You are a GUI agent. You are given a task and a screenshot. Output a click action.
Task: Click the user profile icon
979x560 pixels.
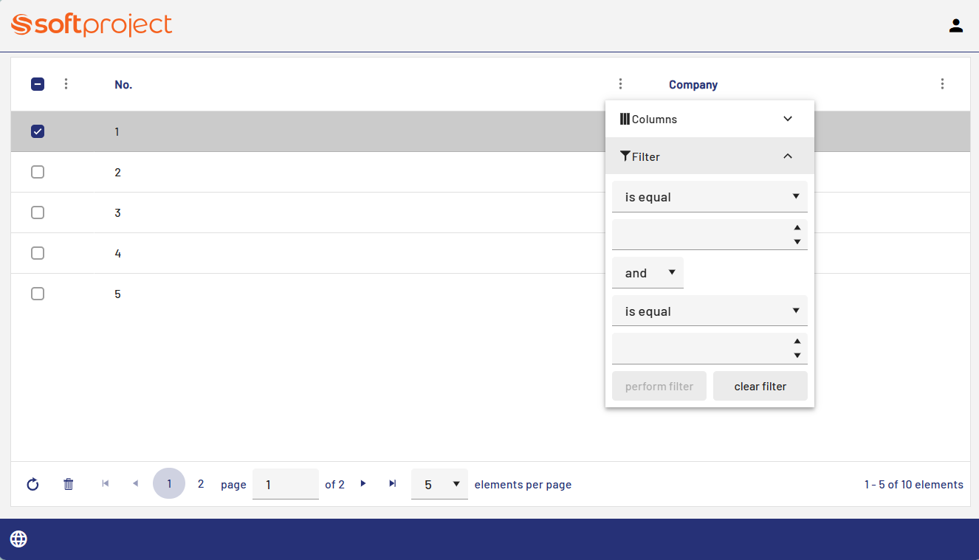955,26
